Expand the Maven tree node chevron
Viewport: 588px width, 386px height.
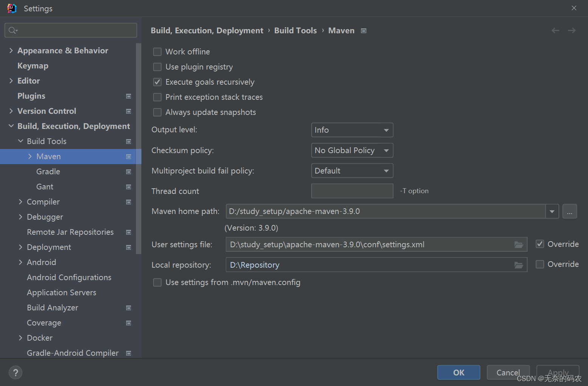(30, 156)
